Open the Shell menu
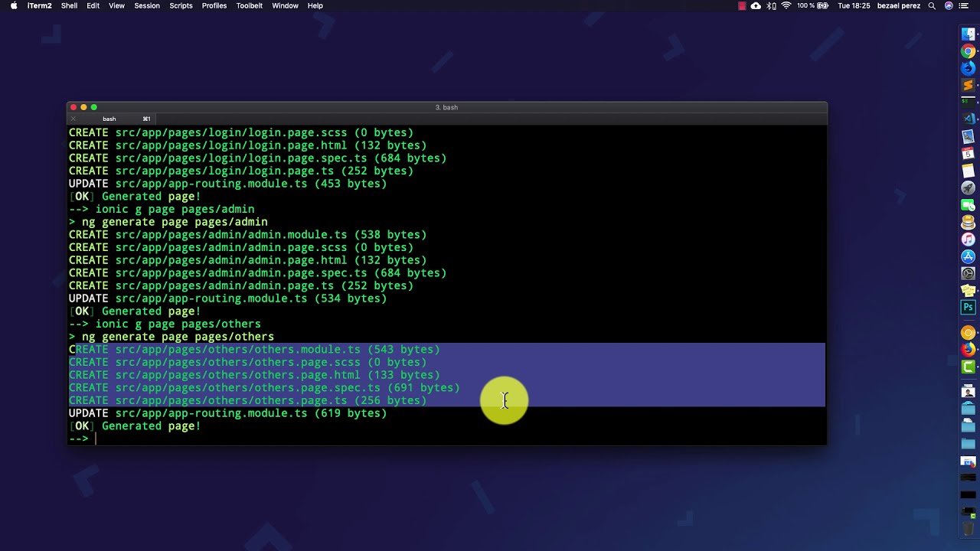Image resolution: width=980 pixels, height=551 pixels. [69, 5]
